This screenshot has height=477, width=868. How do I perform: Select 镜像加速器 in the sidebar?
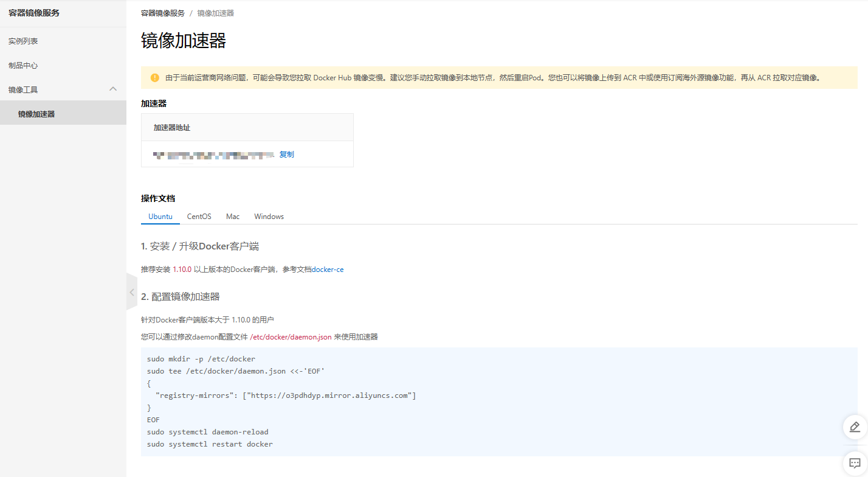[x=36, y=114]
